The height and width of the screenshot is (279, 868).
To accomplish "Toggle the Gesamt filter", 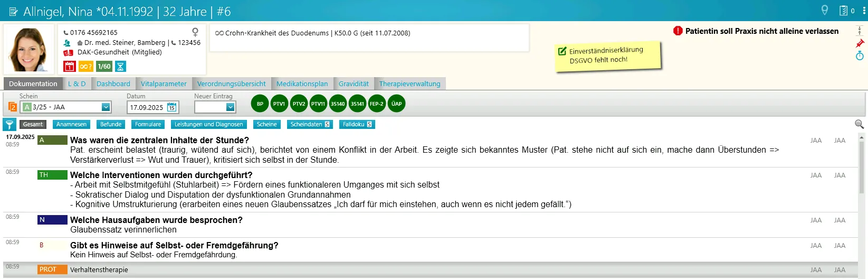I will [x=33, y=125].
